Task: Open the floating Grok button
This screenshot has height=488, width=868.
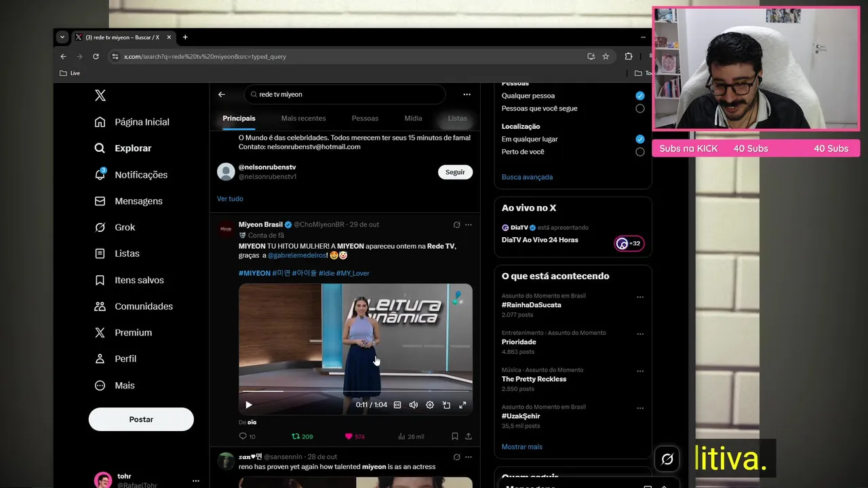Action: (667, 460)
